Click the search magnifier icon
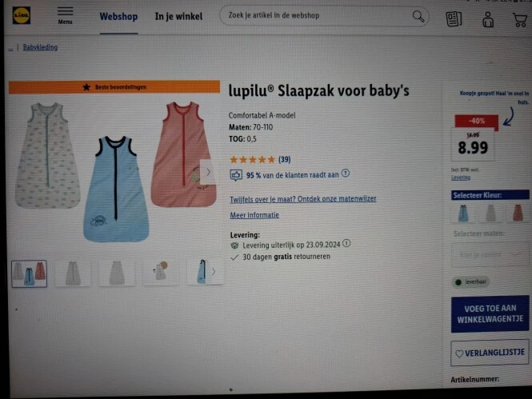This screenshot has width=532, height=399. point(418,16)
